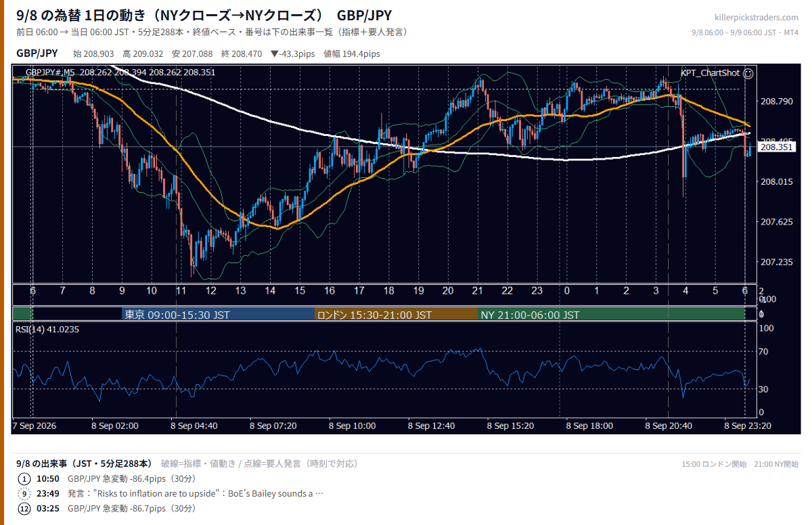
Task: Click the 03:25 event time
Action: pos(47,509)
